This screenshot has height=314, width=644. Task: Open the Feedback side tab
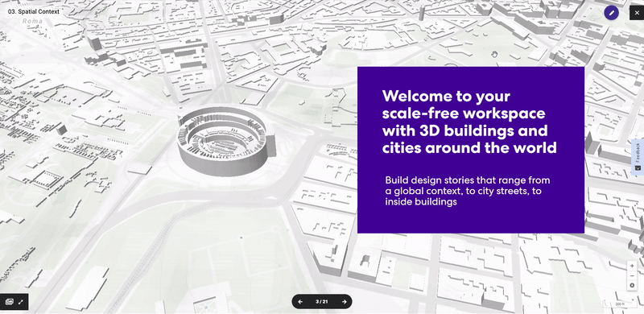point(638,157)
